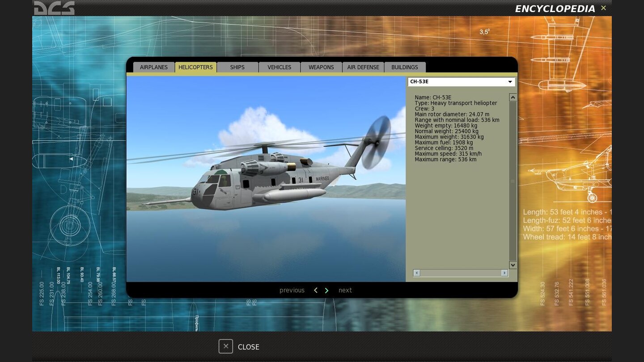This screenshot has height=362, width=644.
Task: Open the AIR DEFENSE tab
Action: 363,67
